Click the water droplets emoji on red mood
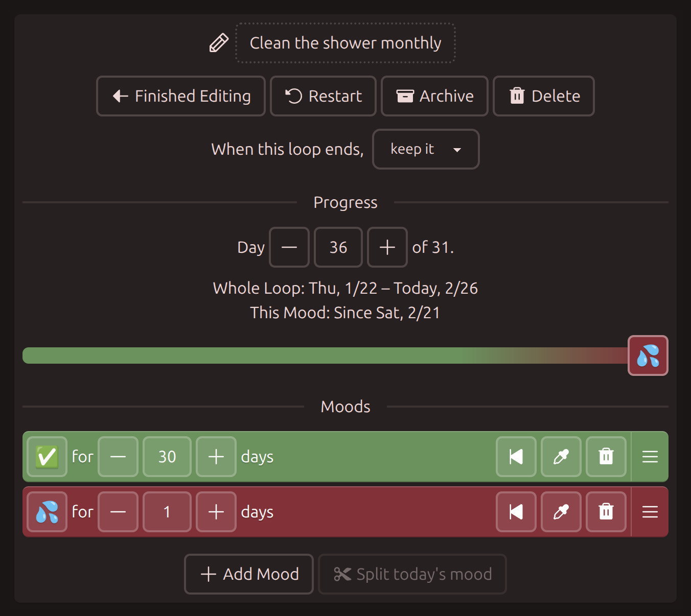Screen dimensions: 691x616 (47, 512)
